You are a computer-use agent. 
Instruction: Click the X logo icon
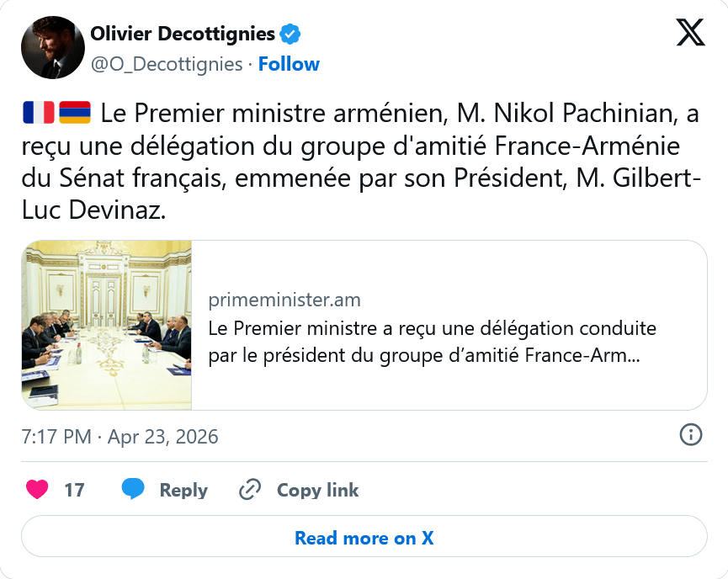690,33
